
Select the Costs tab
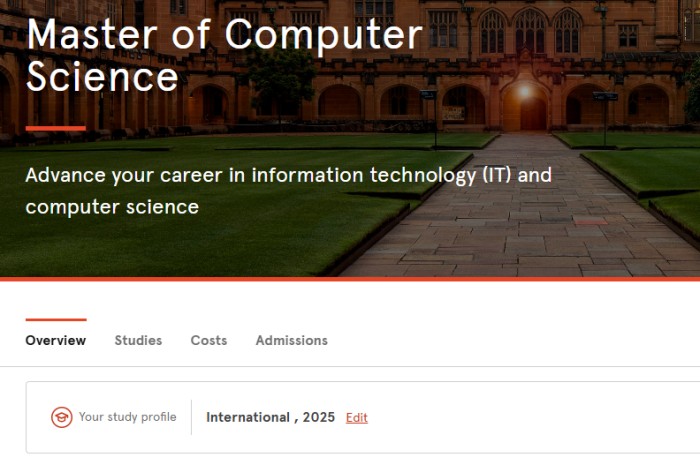209,340
